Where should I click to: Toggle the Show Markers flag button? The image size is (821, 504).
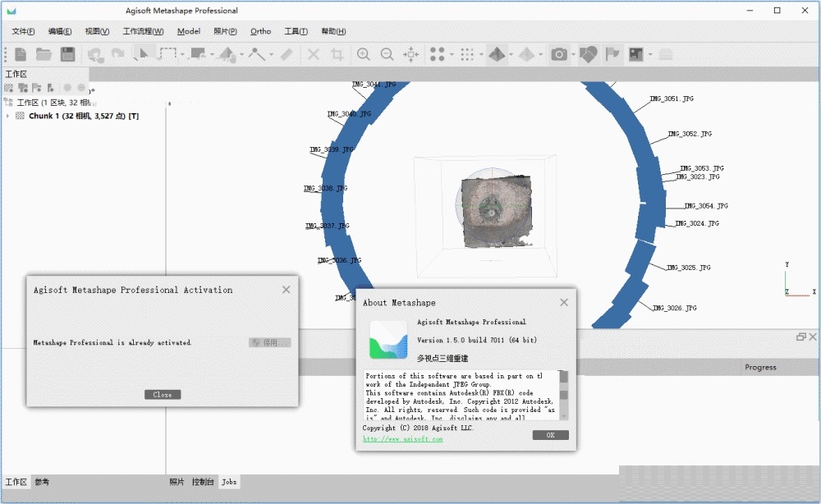612,54
